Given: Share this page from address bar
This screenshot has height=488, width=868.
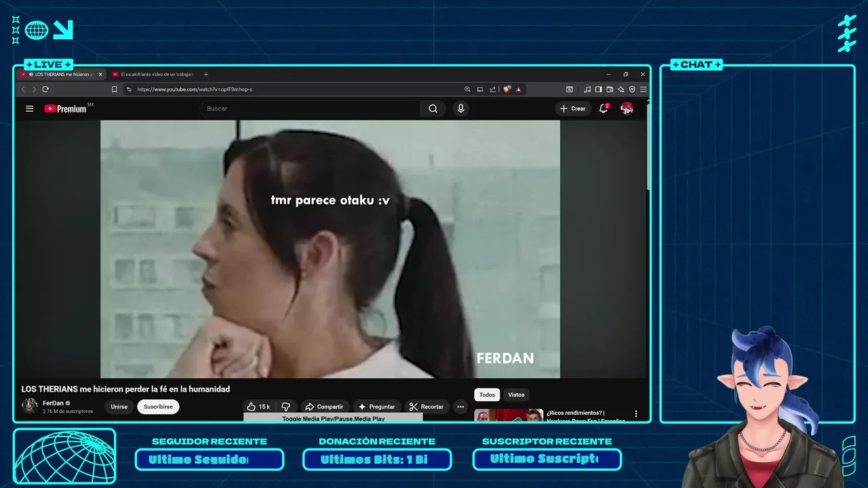Looking at the screenshot, I should click(x=493, y=89).
